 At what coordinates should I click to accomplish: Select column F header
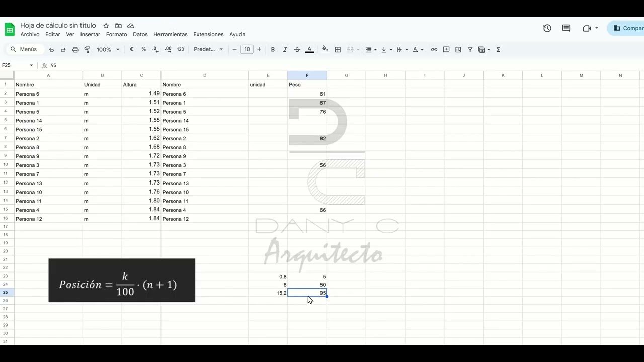pos(307,75)
